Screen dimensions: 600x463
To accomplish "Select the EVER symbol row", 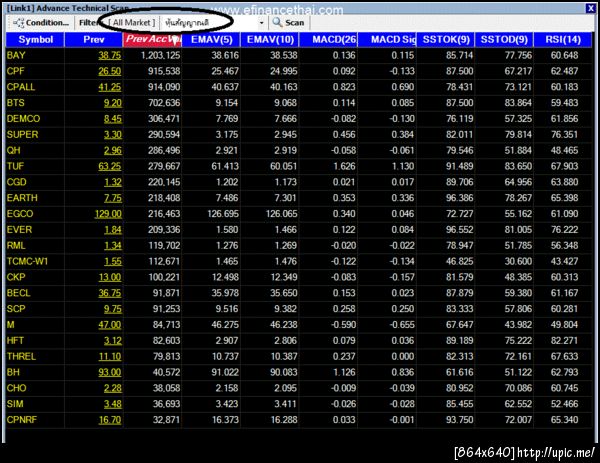I will pos(299,230).
